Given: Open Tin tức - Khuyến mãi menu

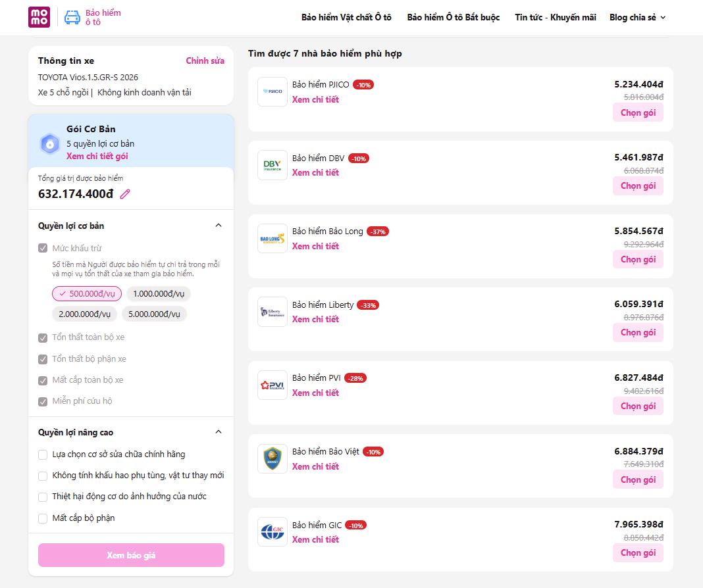Looking at the screenshot, I should pyautogui.click(x=556, y=18).
